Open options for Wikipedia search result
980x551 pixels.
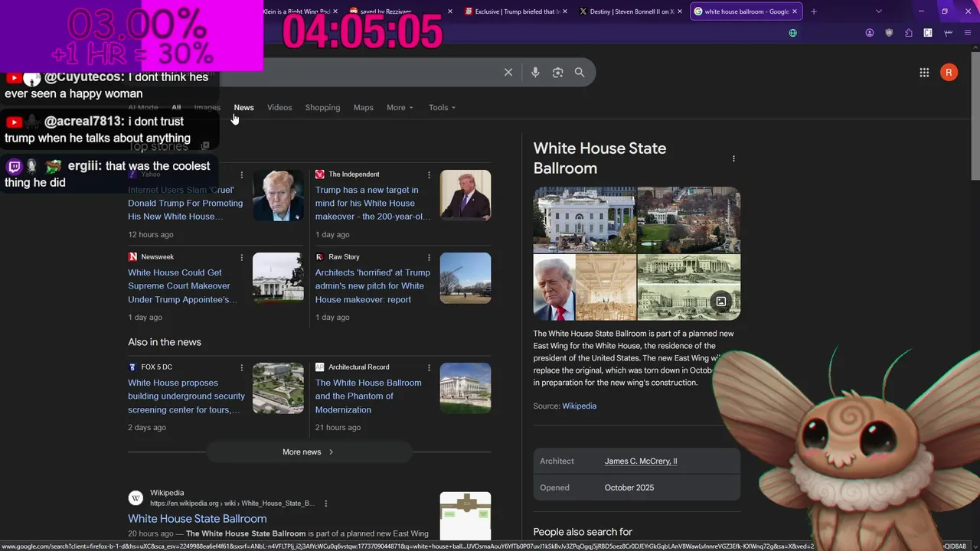pyautogui.click(x=326, y=504)
